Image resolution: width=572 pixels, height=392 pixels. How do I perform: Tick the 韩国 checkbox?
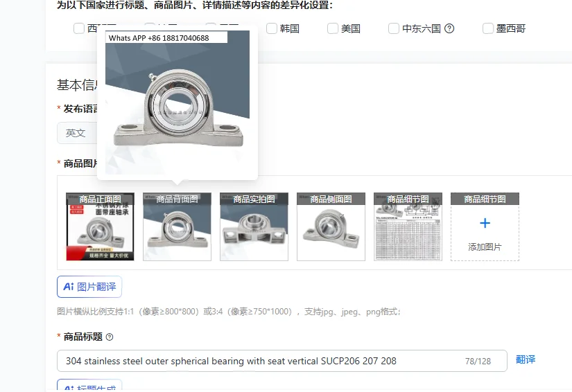pos(272,28)
